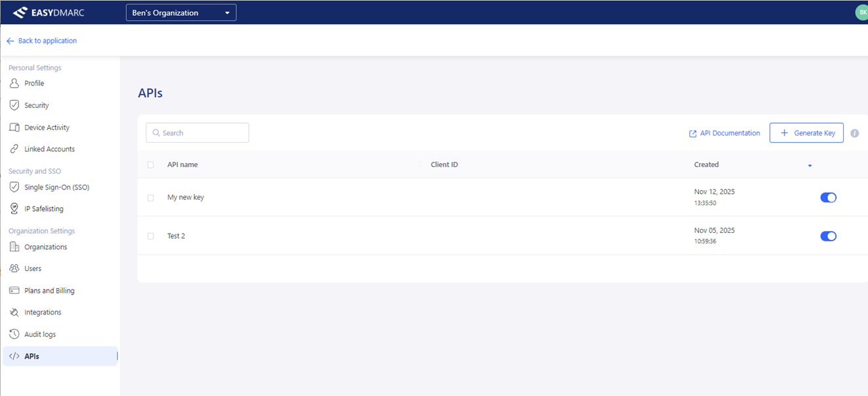Check the My new key row checkbox
Image resolution: width=868 pixels, height=396 pixels.
click(x=150, y=198)
